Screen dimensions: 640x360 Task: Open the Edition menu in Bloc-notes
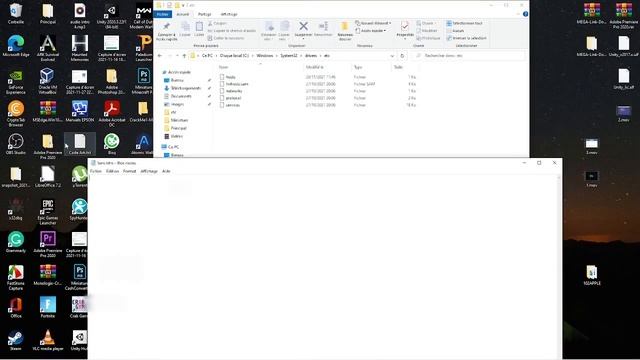(x=112, y=171)
